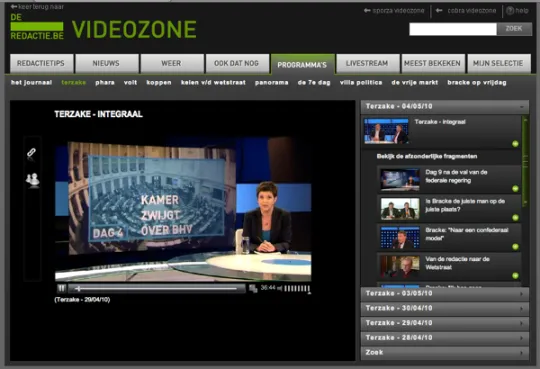Open the WEER tab
Image resolution: width=540 pixels, height=369 pixels.
(172, 63)
